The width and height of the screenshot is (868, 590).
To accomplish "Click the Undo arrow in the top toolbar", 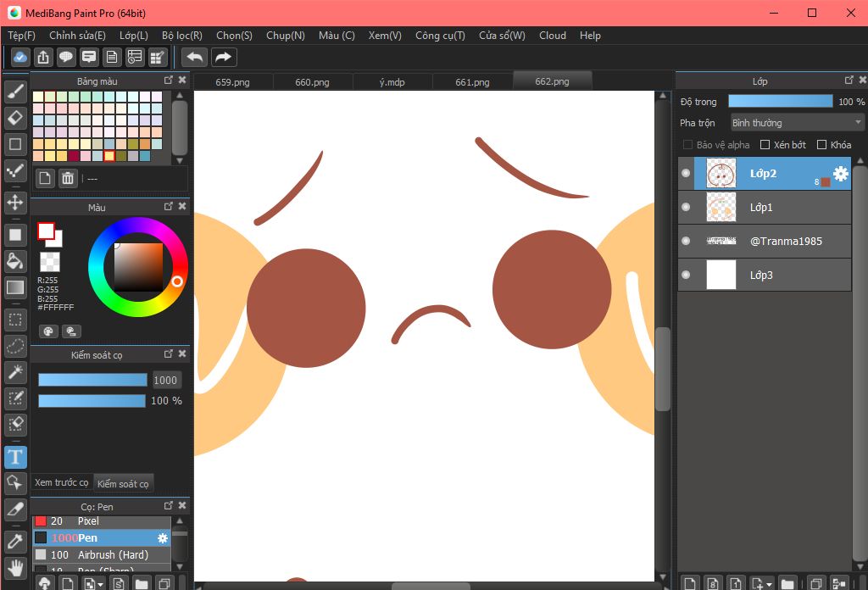I will pos(195,57).
